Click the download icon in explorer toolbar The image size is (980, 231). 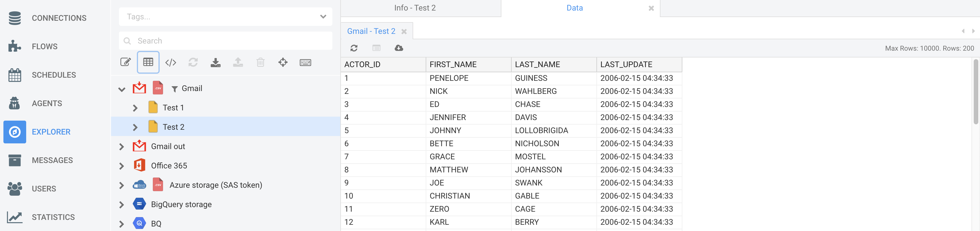coord(215,62)
